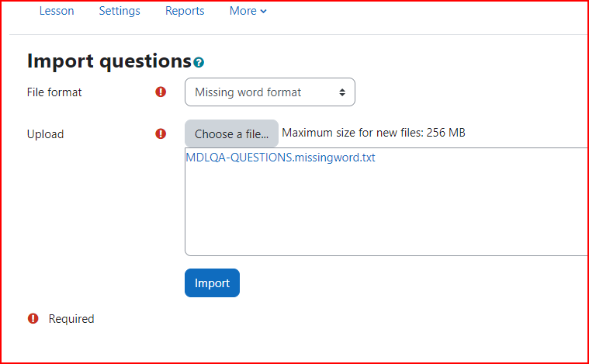This screenshot has height=364, width=589.
Task: Click the red icon next to Required legend
Action: [33, 318]
